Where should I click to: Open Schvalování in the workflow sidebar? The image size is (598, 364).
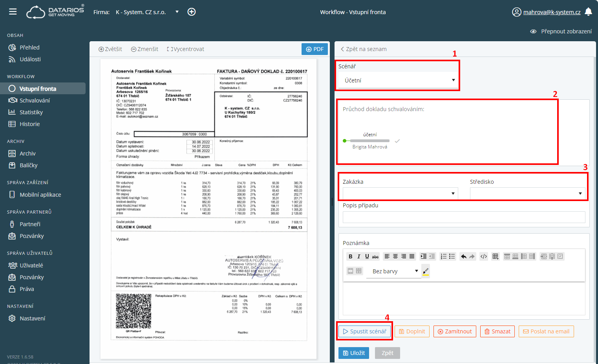pos(35,101)
